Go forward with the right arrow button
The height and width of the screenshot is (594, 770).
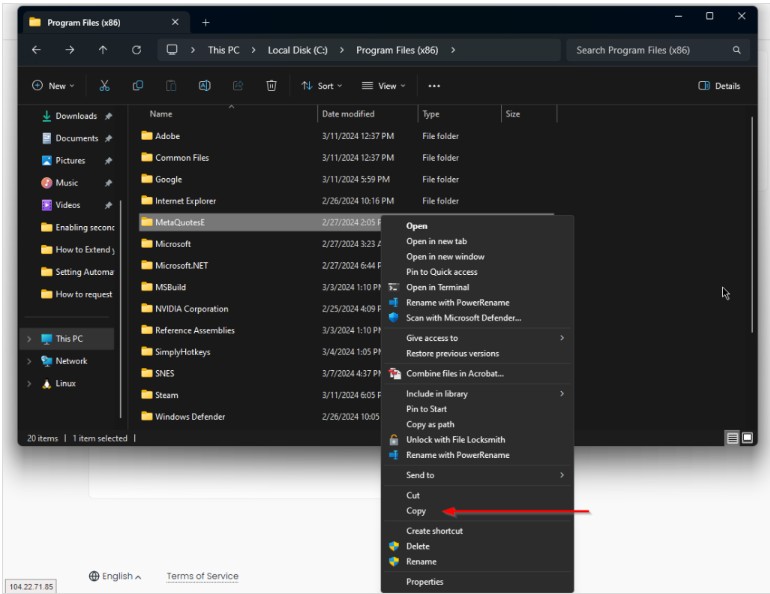(70, 50)
